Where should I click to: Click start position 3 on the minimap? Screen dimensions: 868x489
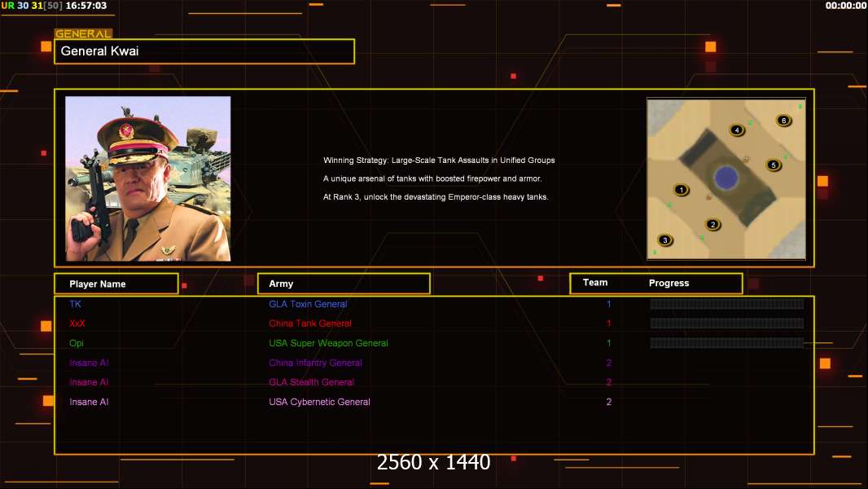(x=664, y=240)
